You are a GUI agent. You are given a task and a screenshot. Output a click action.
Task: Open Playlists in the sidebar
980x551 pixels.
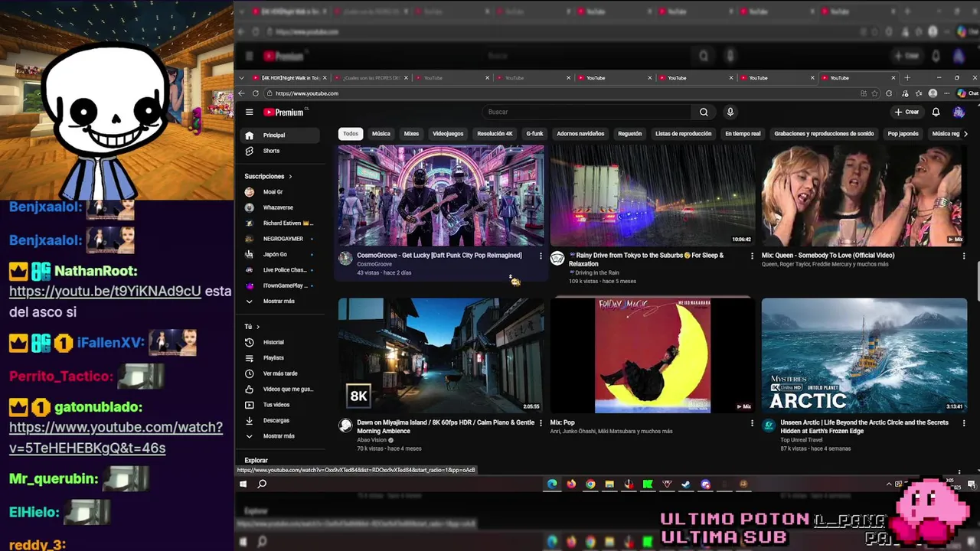279,357
